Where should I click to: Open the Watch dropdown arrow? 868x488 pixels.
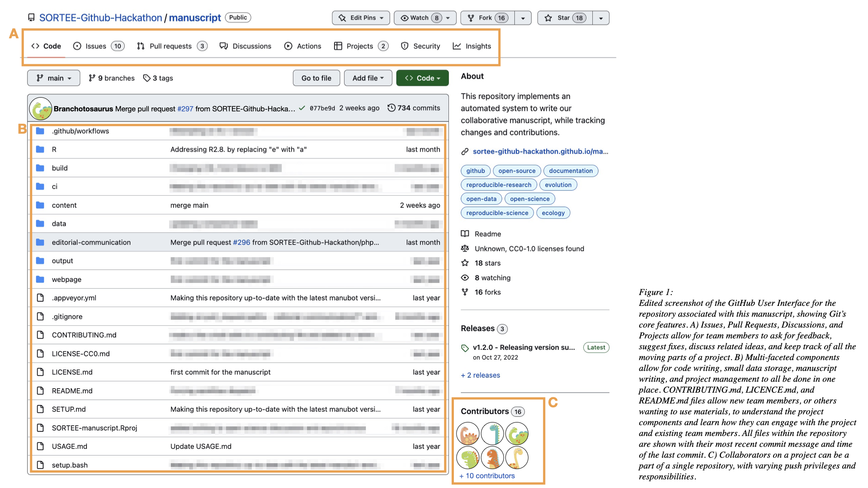tap(447, 18)
